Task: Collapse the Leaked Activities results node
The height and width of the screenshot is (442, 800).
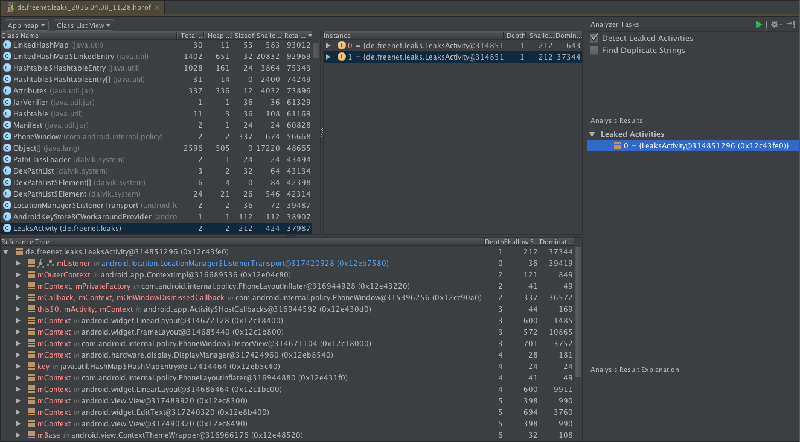Action: 592,133
